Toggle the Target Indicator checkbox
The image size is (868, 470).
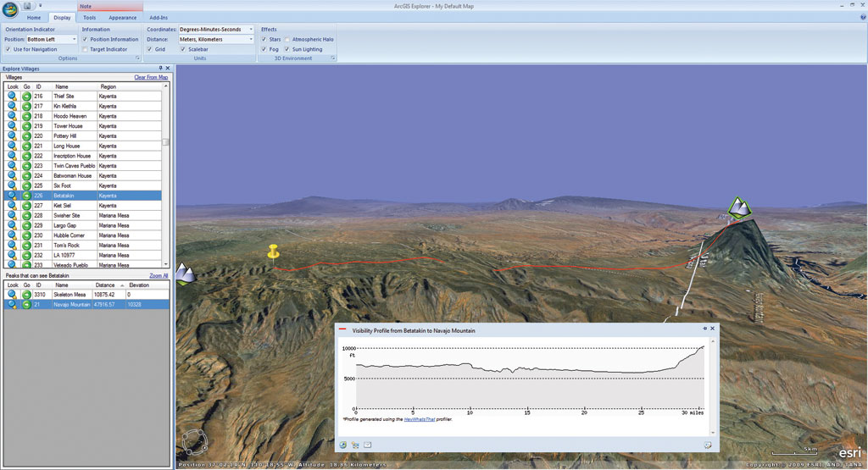(x=86, y=49)
